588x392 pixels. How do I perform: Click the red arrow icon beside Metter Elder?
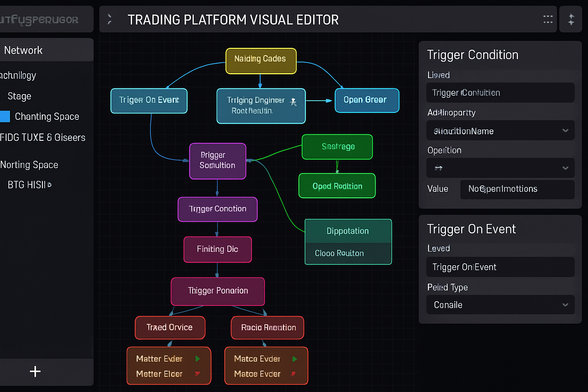pos(198,374)
